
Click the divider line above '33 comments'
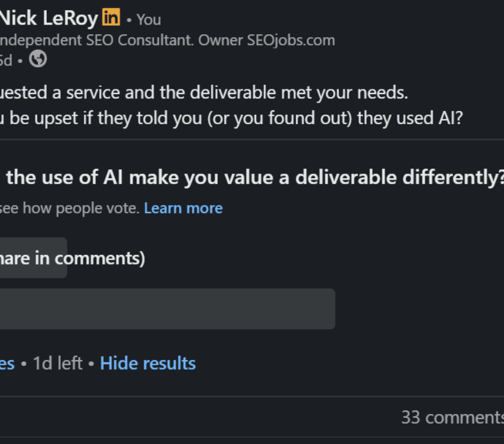[x=252, y=397]
